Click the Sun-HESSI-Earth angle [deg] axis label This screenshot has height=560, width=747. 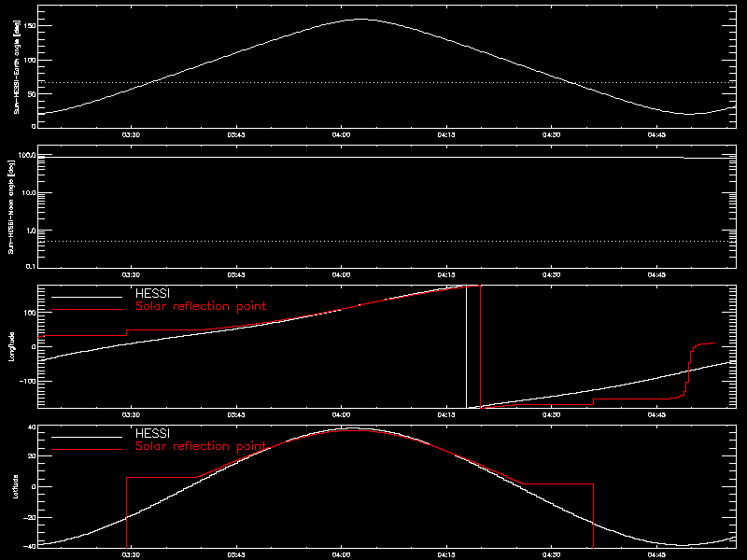click(17, 67)
